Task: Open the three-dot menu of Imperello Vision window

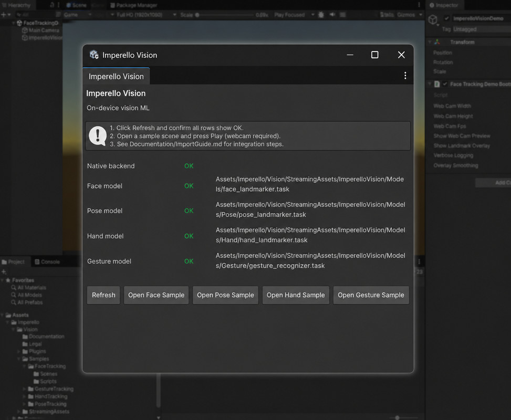Action: [405, 76]
